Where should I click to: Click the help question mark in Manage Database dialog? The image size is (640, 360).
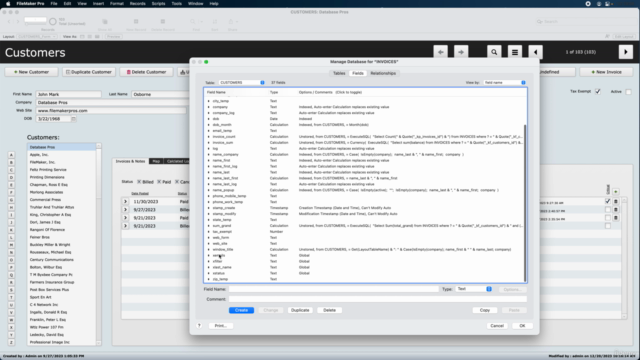[x=199, y=326]
